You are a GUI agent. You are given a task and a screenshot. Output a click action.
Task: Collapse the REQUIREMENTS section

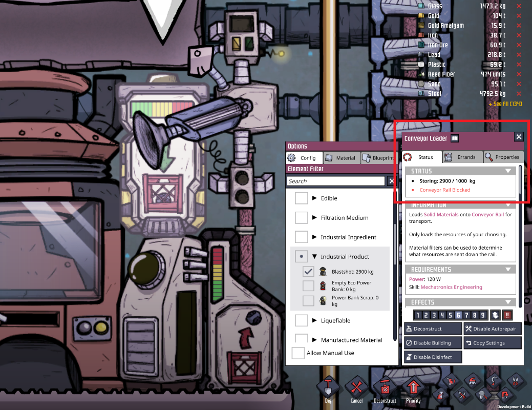(508, 270)
